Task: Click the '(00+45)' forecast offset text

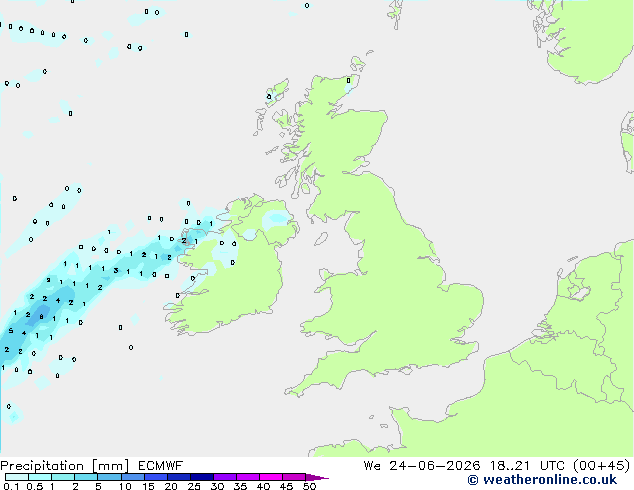Action: 602,465
